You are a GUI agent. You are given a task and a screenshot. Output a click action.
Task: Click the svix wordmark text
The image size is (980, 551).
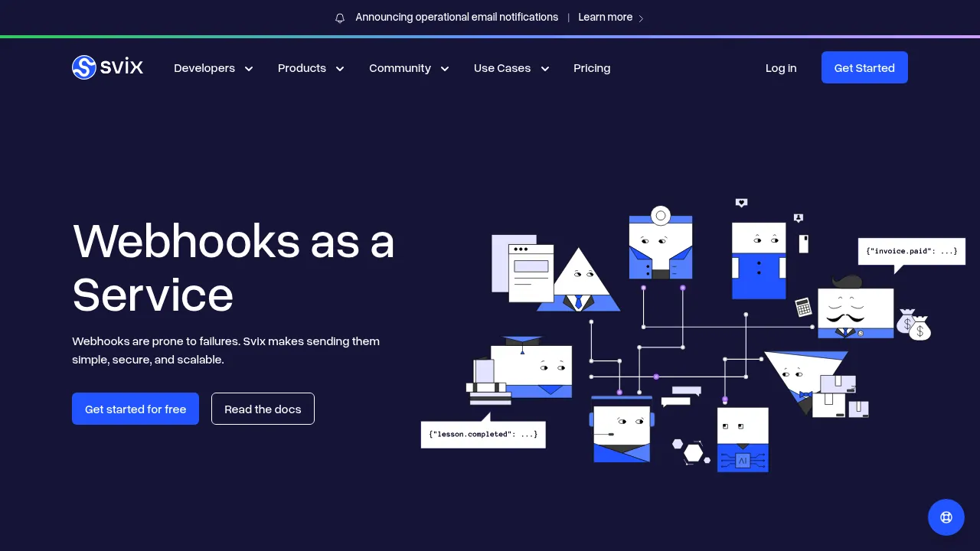(x=122, y=67)
